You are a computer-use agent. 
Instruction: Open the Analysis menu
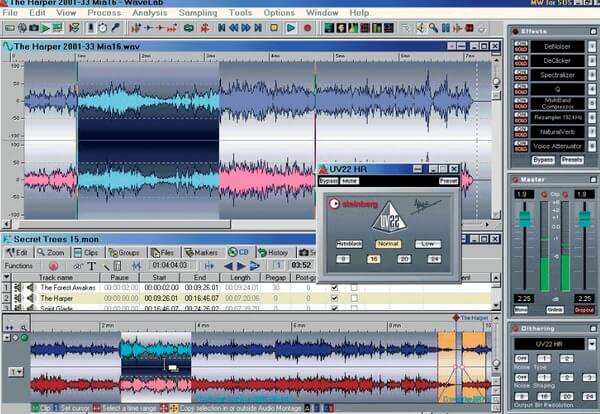click(150, 13)
